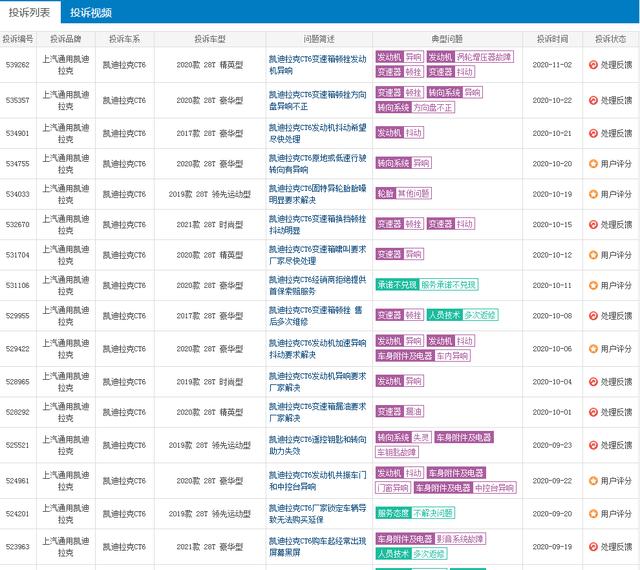Screen dimensions: 640x570
Task: Open complaint link about 固特异轮胎胎噪明显
Action: click(x=318, y=194)
